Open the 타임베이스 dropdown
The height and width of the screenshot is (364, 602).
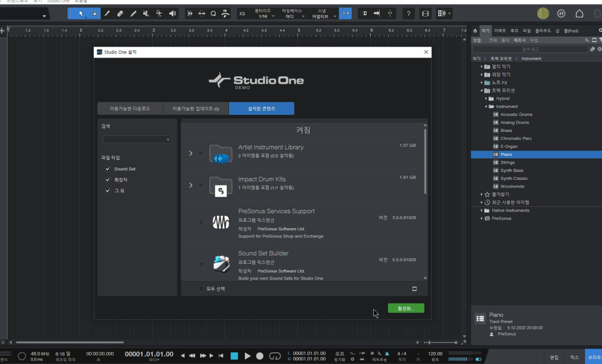coord(292,14)
